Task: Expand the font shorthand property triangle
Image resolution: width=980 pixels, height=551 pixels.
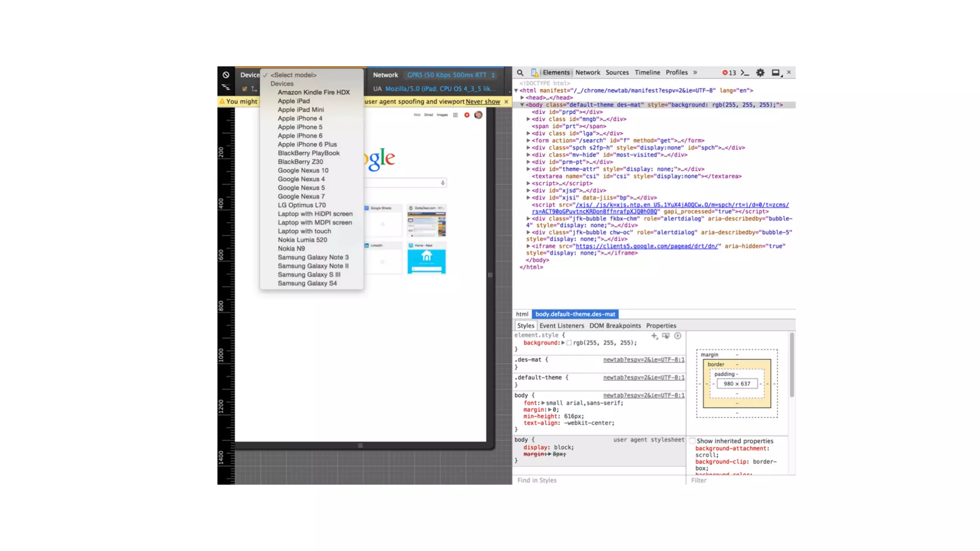Action: (x=543, y=403)
